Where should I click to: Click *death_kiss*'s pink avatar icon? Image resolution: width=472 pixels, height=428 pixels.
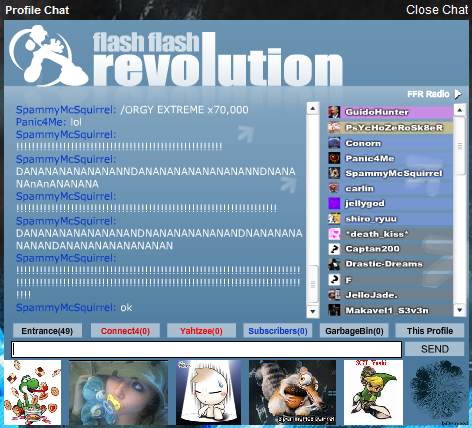coord(334,234)
